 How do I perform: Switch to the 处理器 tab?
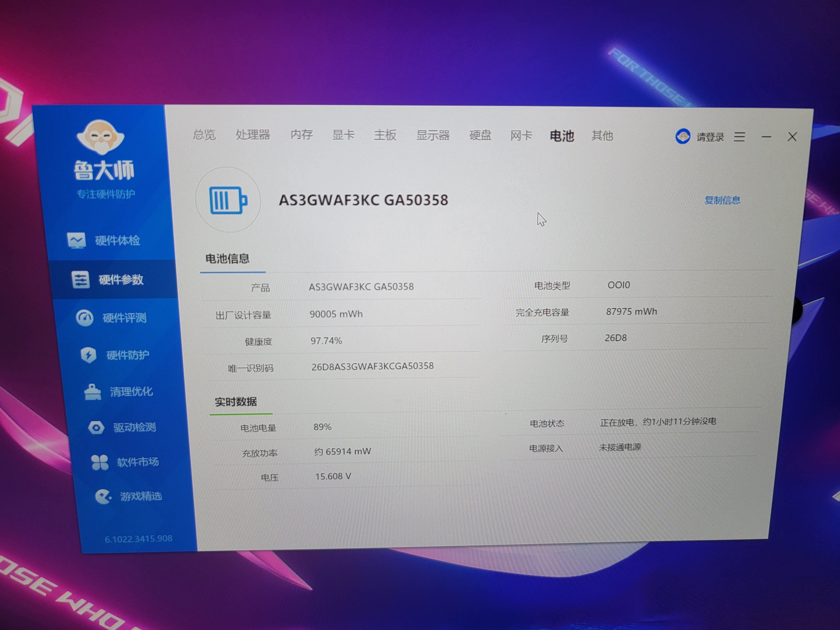(x=253, y=134)
